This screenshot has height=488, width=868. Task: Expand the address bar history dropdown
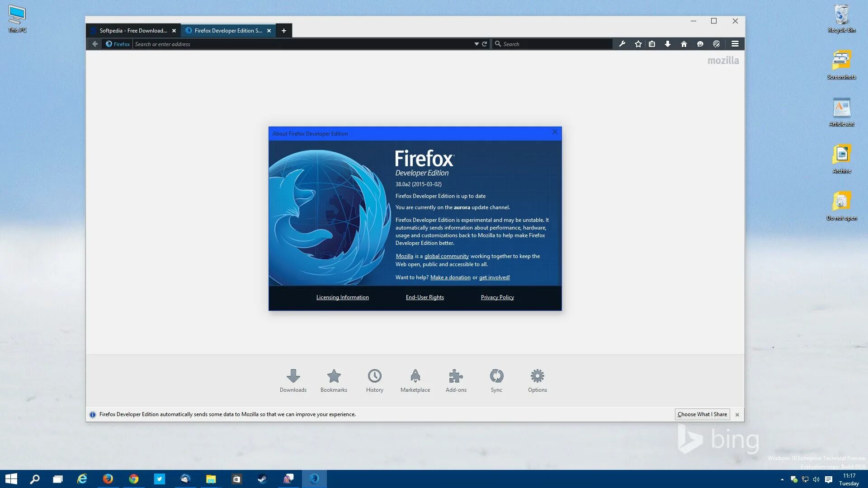476,44
